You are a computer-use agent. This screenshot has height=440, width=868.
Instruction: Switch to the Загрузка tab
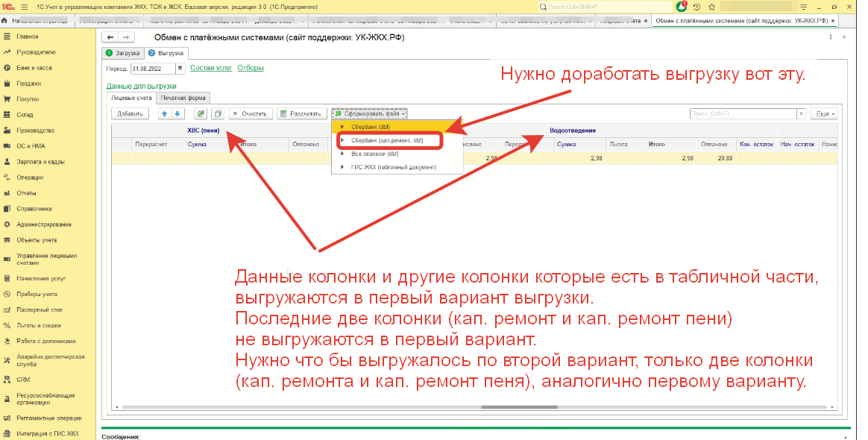click(x=122, y=54)
